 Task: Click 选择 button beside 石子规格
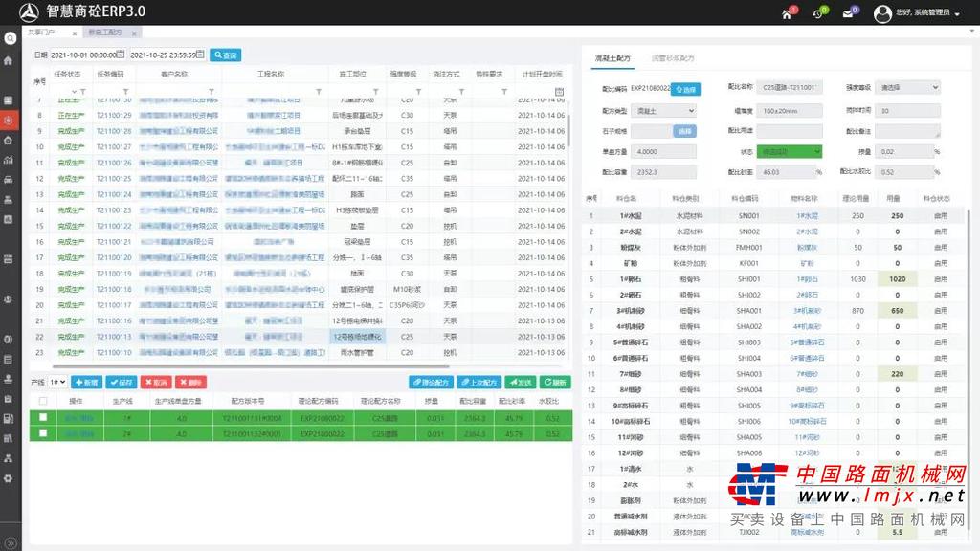[x=684, y=131]
